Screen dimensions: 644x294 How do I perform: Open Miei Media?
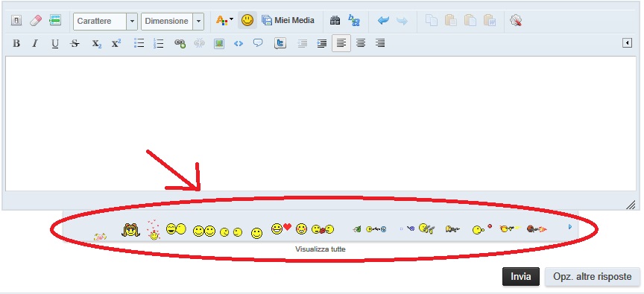[x=288, y=20]
